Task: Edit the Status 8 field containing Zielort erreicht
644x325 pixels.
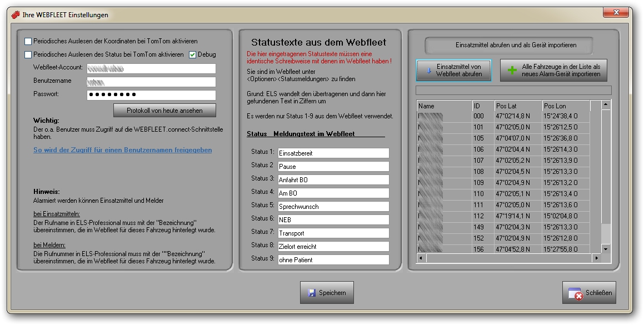Action: click(333, 247)
